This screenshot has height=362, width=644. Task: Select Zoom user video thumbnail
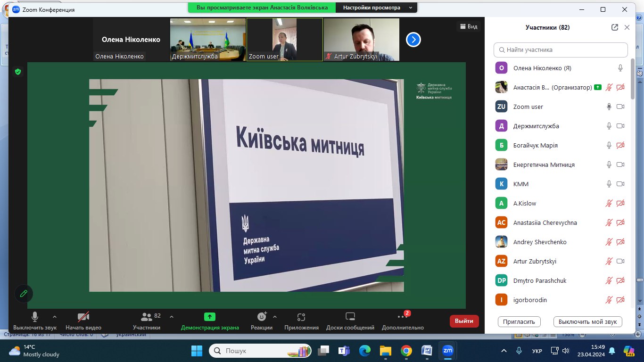click(x=285, y=40)
